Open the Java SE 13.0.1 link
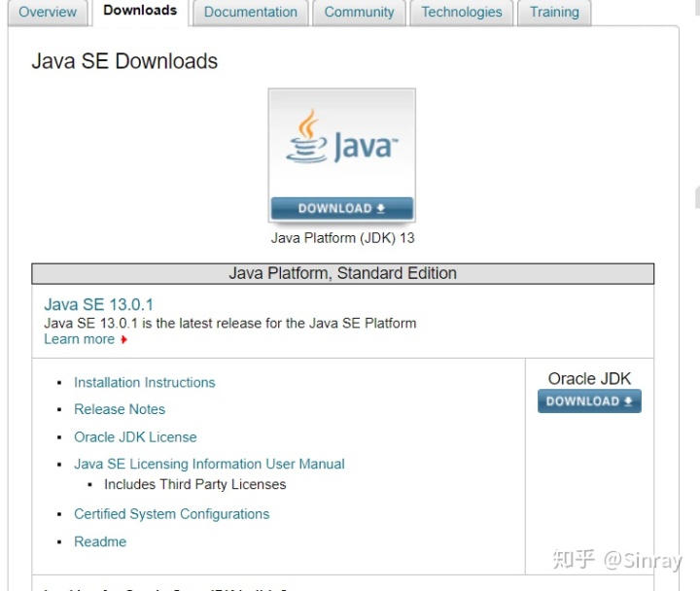700x591 pixels. point(98,305)
